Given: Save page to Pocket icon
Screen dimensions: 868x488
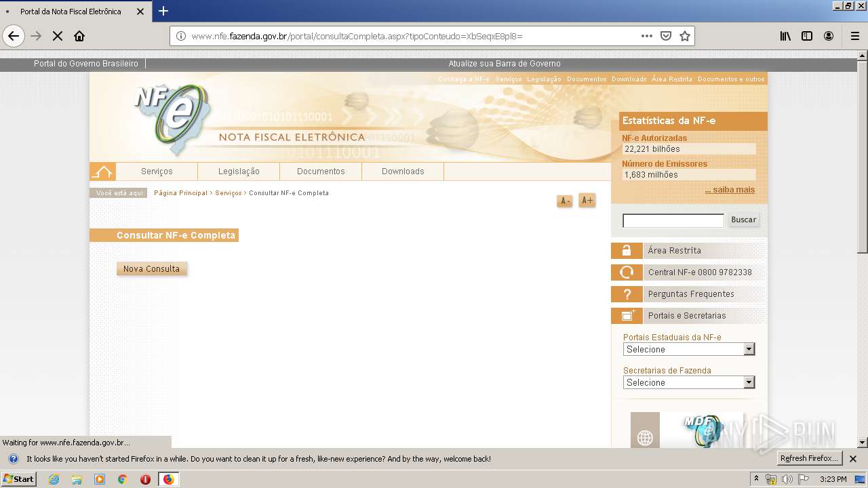Looking at the screenshot, I should 666,36.
